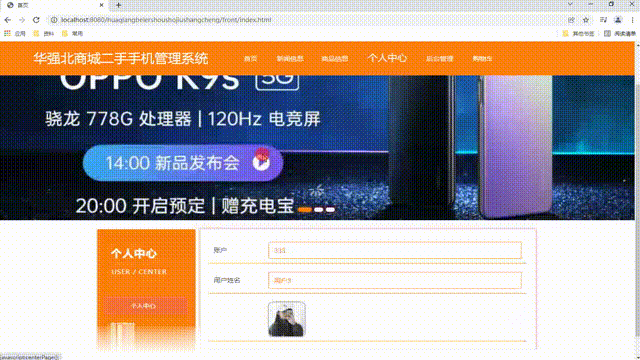Select the third carousel indicator dot
The height and width of the screenshot is (360, 640).
click(330, 209)
